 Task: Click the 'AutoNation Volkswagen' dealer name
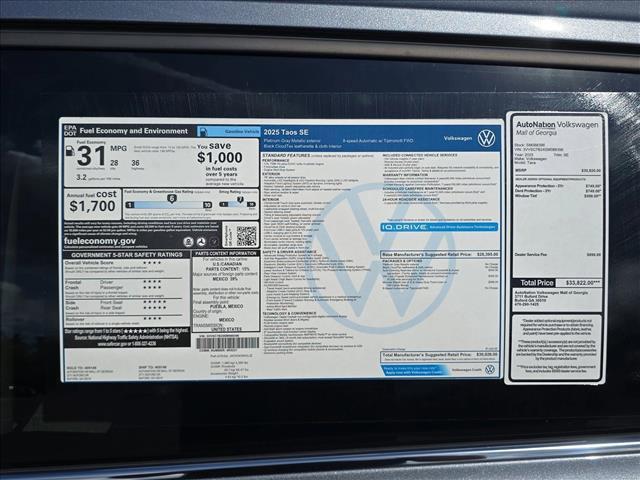[x=557, y=124]
